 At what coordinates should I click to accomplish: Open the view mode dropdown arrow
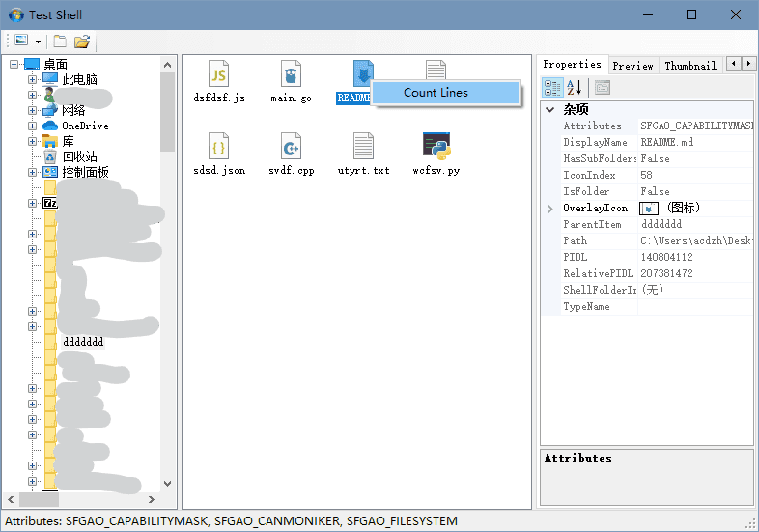point(38,42)
